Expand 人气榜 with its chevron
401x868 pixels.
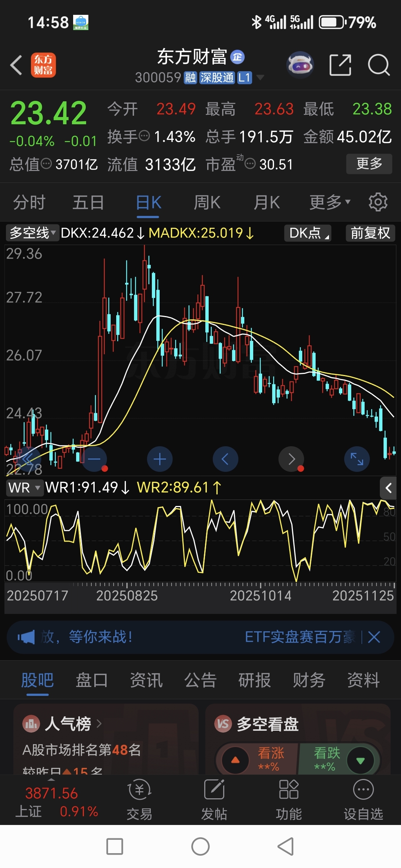(99, 723)
